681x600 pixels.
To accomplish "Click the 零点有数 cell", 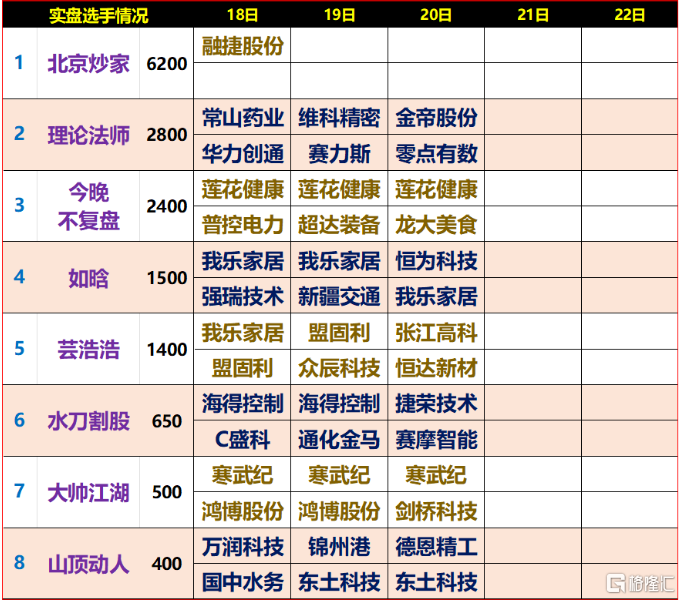I will coord(436,153).
